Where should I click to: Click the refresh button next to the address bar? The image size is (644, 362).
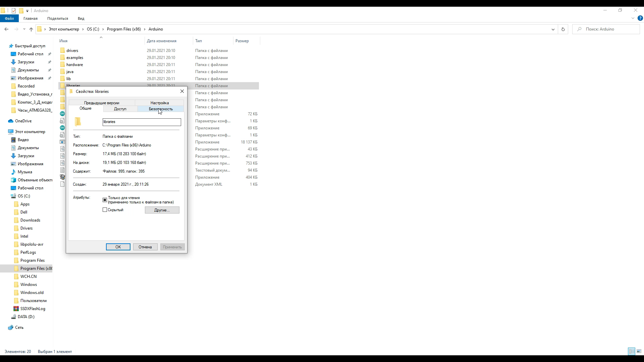[x=563, y=29]
